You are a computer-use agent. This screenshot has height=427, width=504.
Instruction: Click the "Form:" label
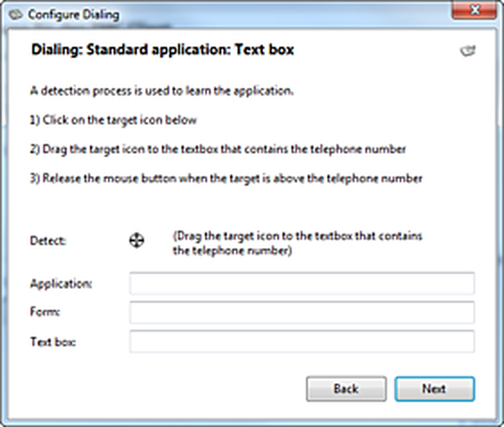click(45, 312)
